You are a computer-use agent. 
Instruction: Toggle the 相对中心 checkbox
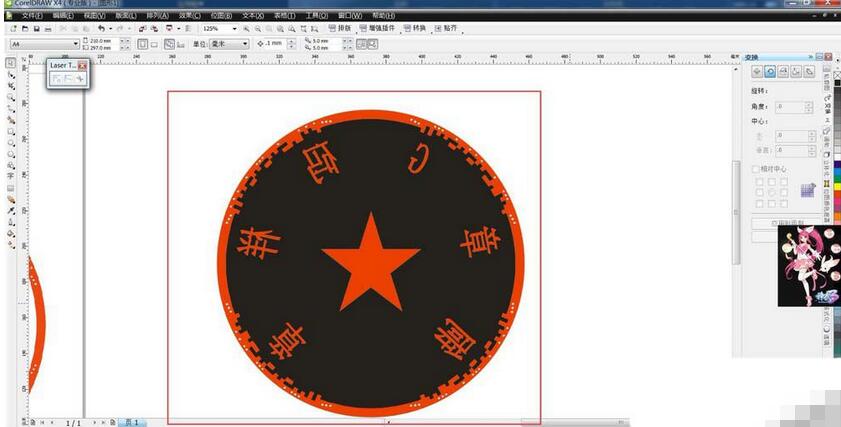click(756, 169)
